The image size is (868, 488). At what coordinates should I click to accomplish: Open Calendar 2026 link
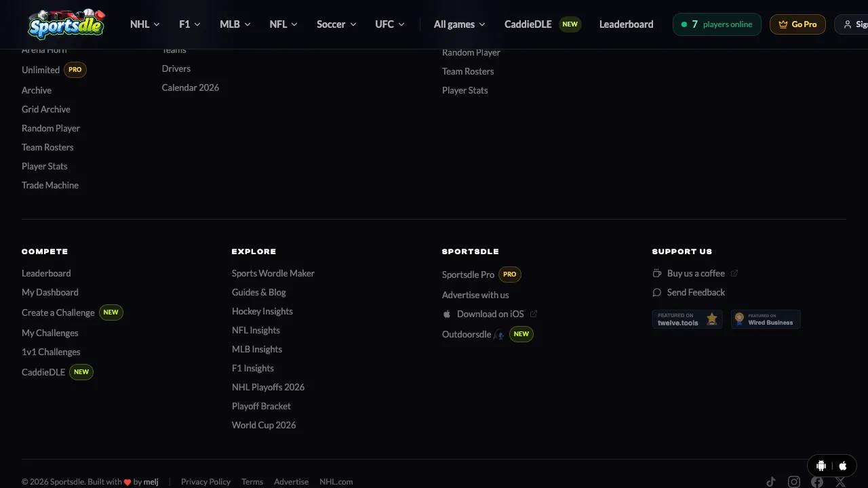[x=191, y=87]
